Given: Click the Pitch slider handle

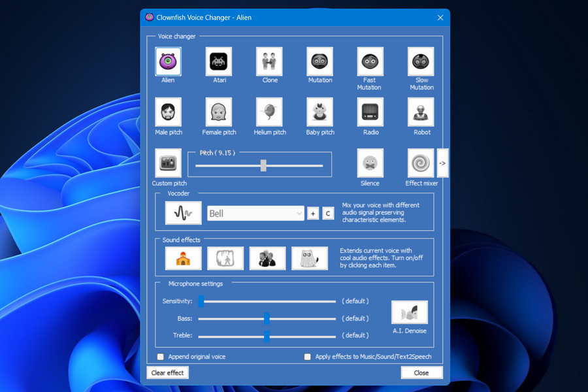Looking at the screenshot, I should click(x=264, y=165).
